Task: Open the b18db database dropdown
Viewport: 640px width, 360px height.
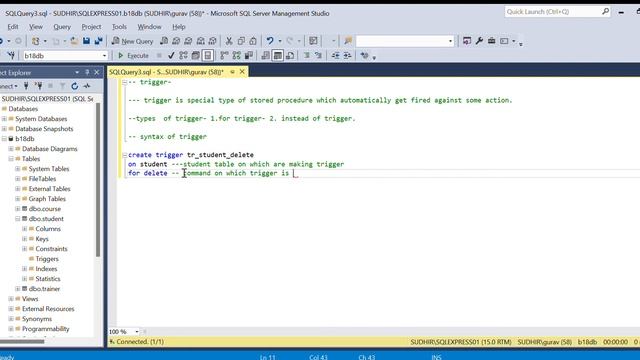Action: coord(104,56)
